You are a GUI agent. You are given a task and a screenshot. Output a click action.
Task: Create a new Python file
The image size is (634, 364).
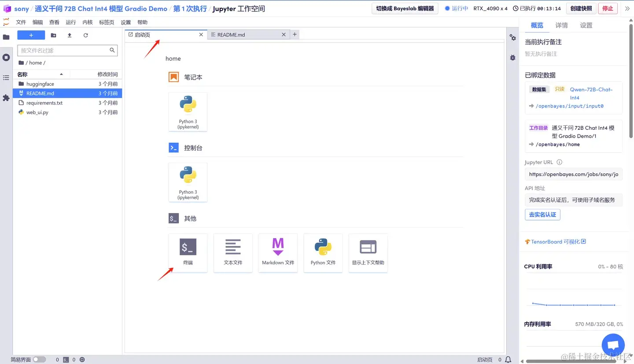coord(323,253)
